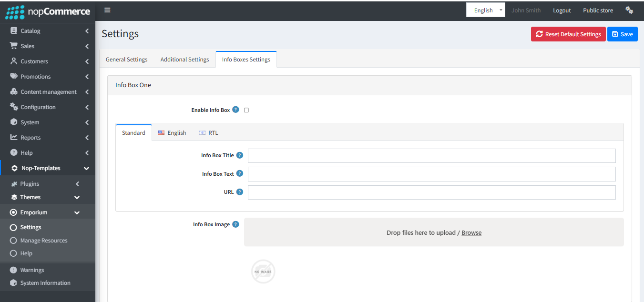Open the RTL language tab
The height and width of the screenshot is (302, 644).
click(x=209, y=133)
